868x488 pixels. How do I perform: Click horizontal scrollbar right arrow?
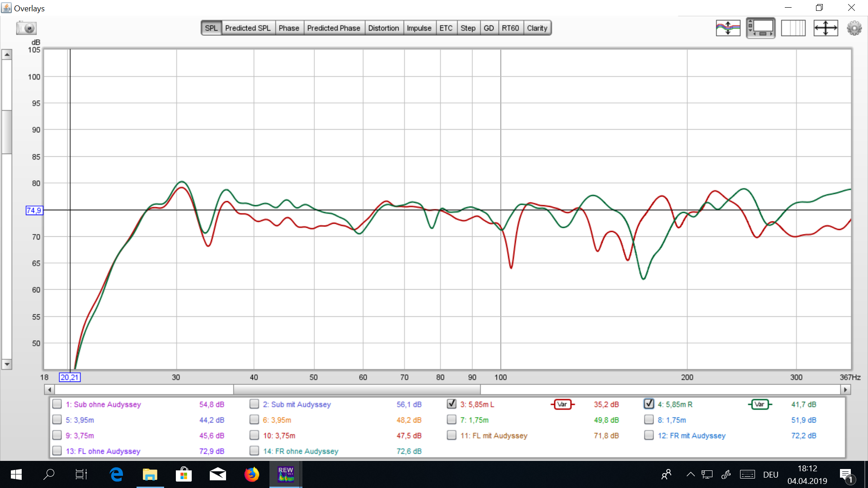click(x=845, y=389)
